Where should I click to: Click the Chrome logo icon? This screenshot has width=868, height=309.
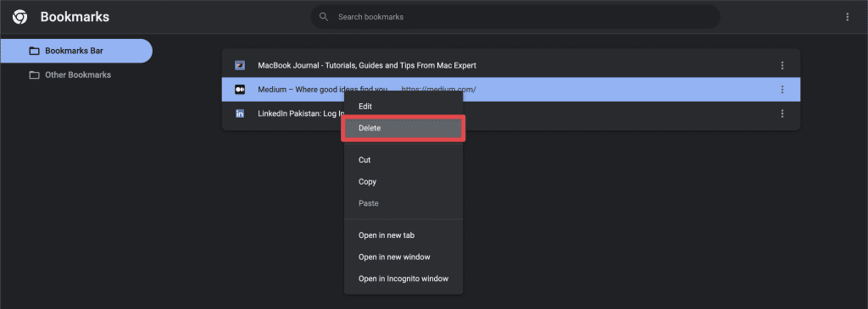(20, 17)
